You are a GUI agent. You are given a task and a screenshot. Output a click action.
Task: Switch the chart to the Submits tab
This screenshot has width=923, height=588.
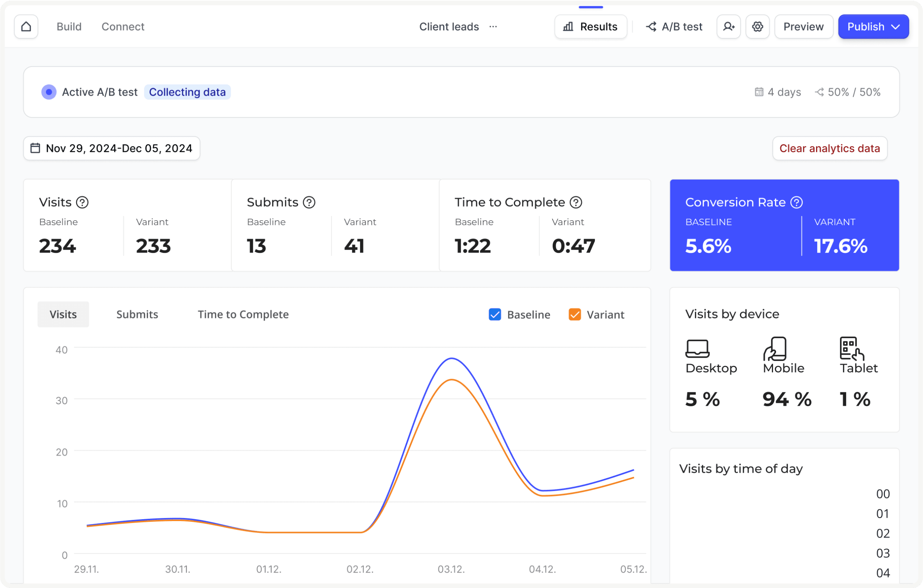pos(137,314)
